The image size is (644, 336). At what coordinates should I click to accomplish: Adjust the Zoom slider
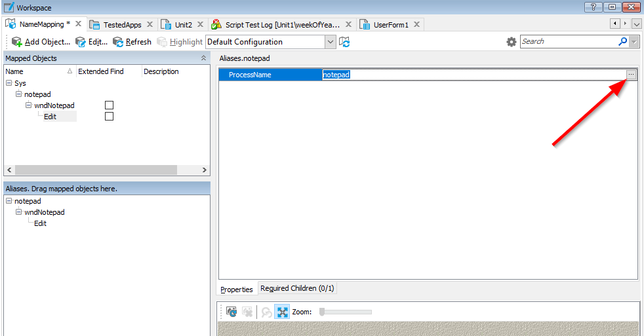click(x=346, y=312)
